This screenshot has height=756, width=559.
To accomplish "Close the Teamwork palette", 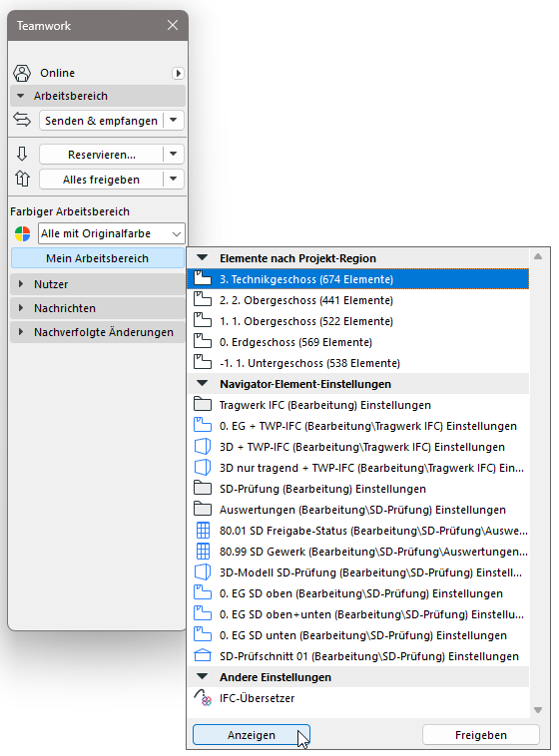I will 173,25.
